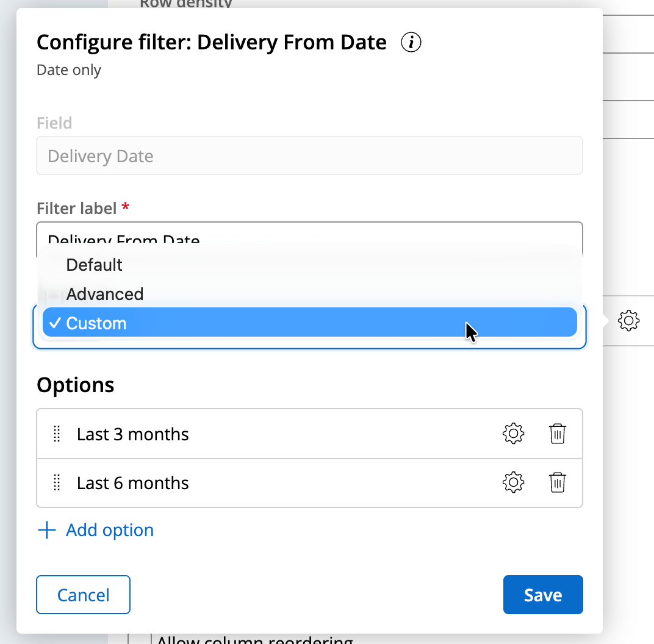Click drag handle of Last 3 months
Viewport: 654px width, 644px height.
pyautogui.click(x=57, y=434)
